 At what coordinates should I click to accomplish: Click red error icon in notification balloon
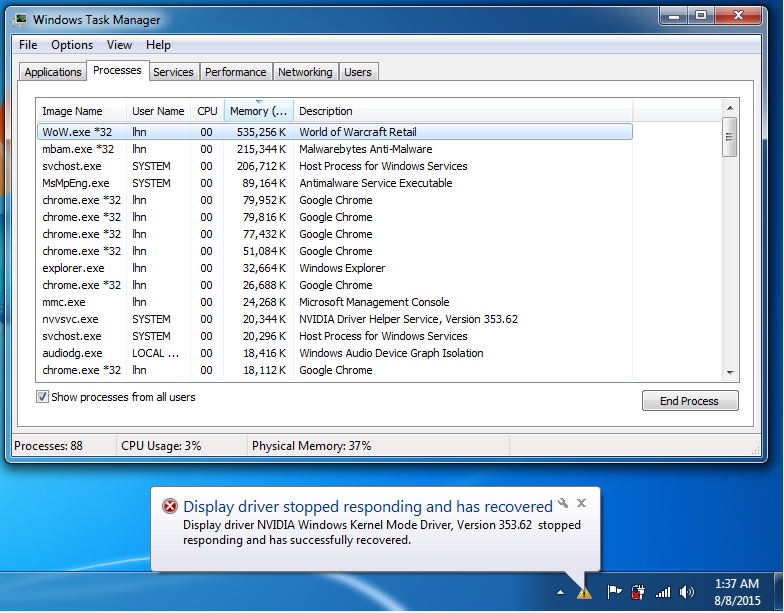pos(170,506)
